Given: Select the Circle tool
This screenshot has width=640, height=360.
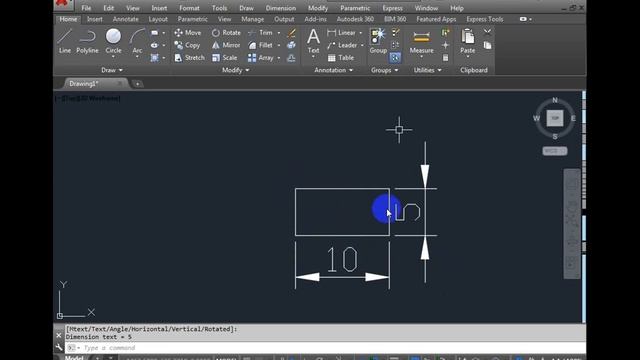Looking at the screenshot, I should tap(113, 41).
